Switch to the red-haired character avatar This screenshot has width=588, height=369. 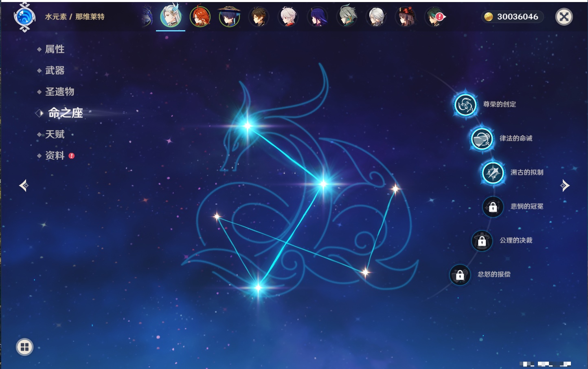[x=200, y=17]
